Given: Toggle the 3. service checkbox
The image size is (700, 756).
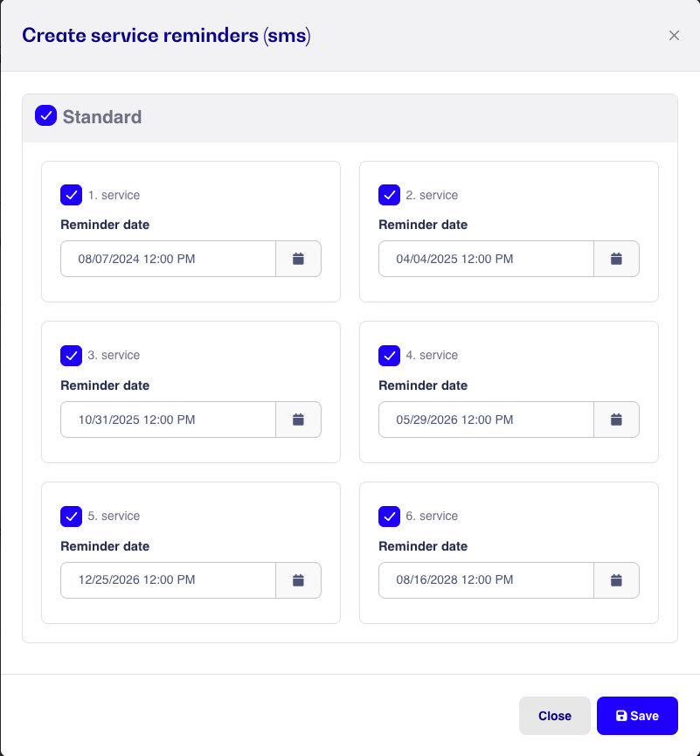Looking at the screenshot, I should (72, 356).
